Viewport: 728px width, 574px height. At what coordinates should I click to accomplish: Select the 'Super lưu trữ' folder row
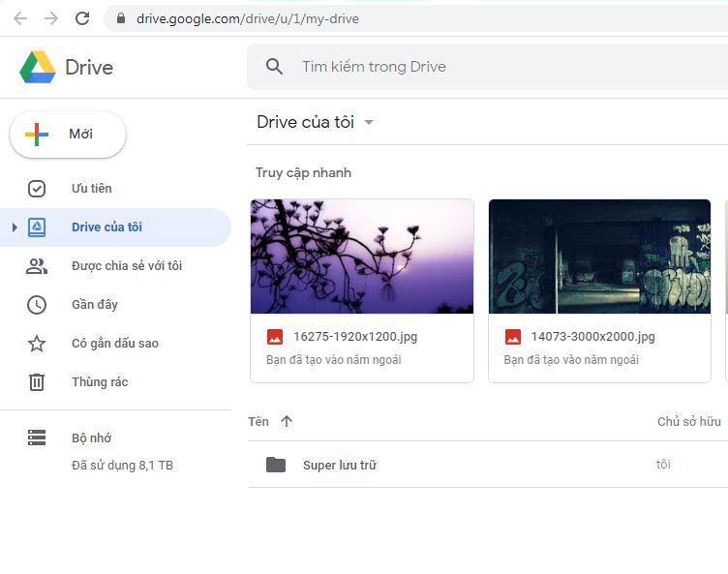tap(488, 465)
